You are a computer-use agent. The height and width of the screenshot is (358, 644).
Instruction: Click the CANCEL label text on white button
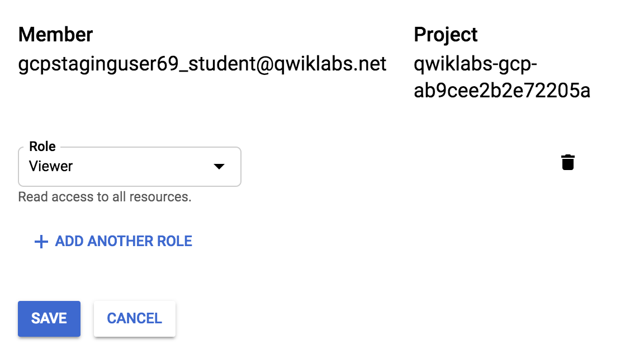tap(134, 318)
